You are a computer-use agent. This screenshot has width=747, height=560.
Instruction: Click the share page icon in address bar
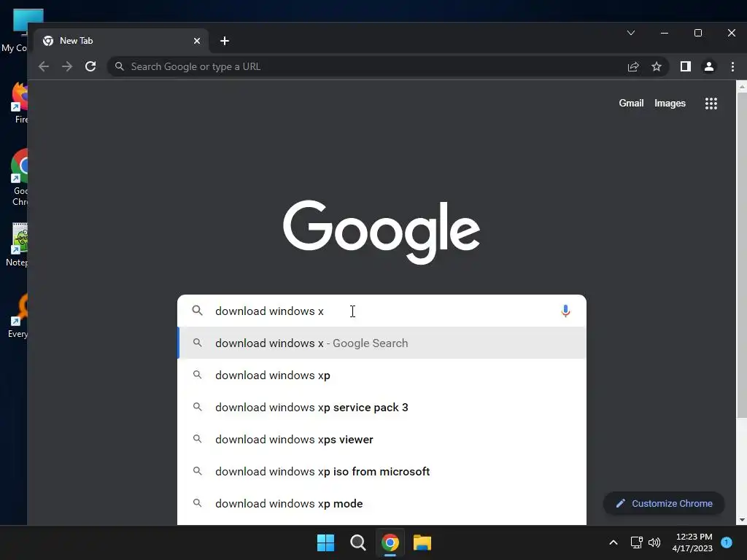tap(633, 66)
